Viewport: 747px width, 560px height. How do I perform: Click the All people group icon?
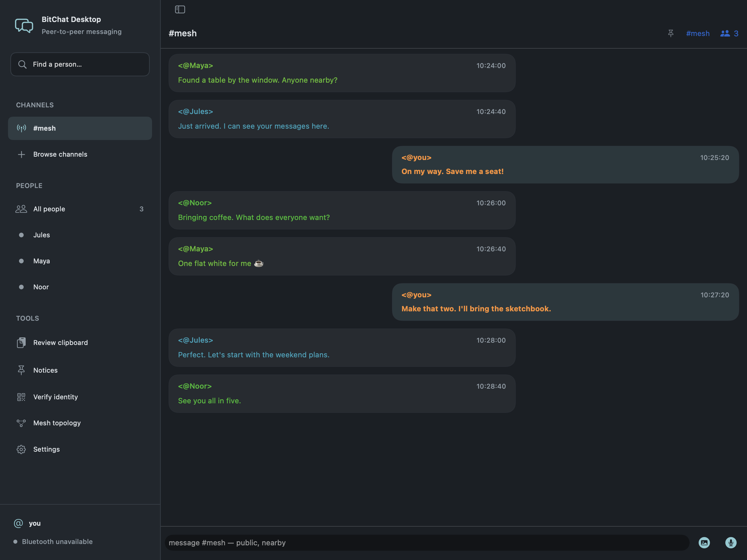(21, 209)
